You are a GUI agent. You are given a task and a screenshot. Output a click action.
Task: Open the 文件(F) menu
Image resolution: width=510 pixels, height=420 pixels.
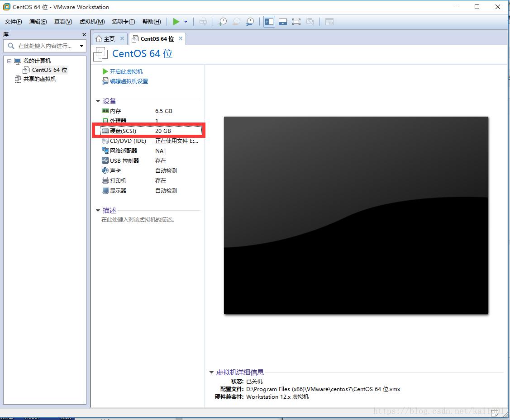[x=13, y=22]
